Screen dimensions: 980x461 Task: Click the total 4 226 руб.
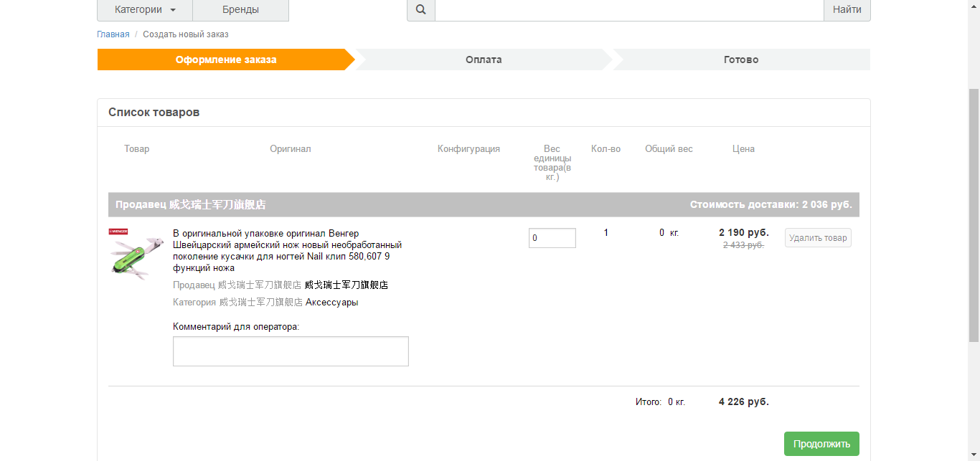[x=744, y=401]
